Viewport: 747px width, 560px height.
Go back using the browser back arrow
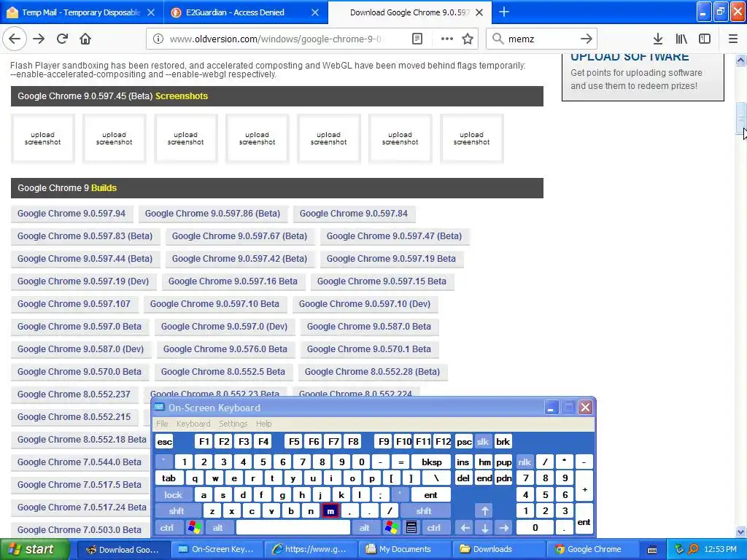click(x=15, y=39)
